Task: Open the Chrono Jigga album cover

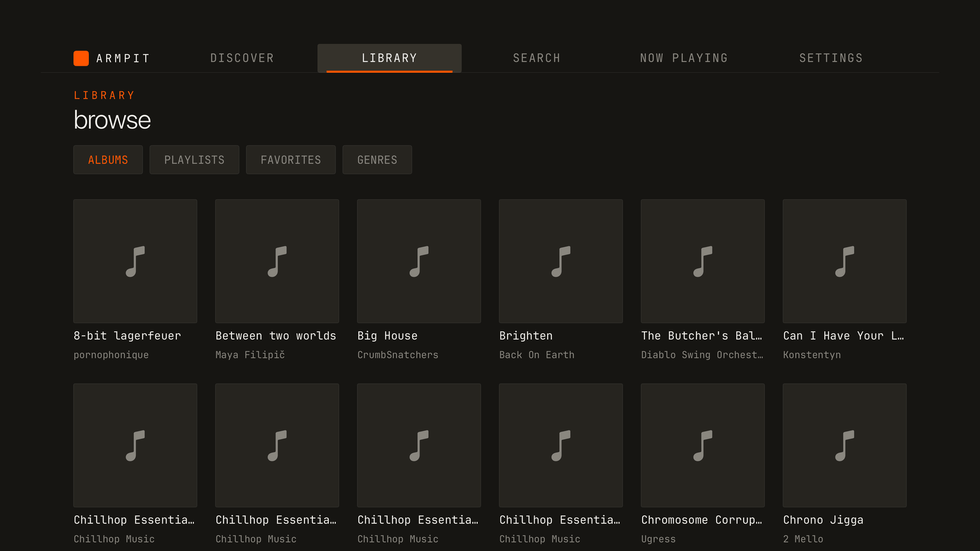Action: (x=845, y=445)
